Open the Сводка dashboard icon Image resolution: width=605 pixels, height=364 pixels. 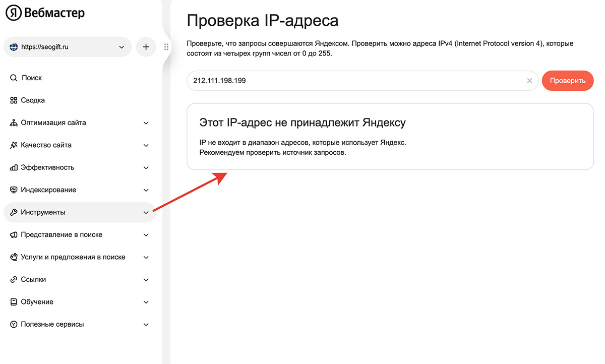(x=13, y=100)
